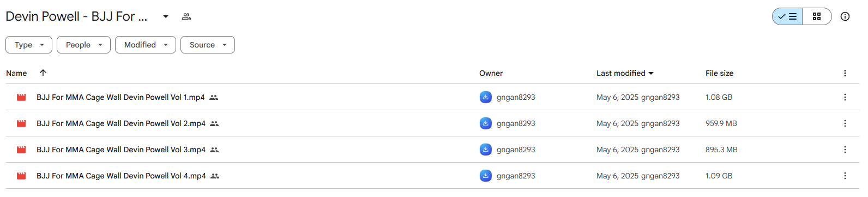The height and width of the screenshot is (197, 868).
Task: Open more actions for Vol 3.mp4
Action: coord(845,150)
